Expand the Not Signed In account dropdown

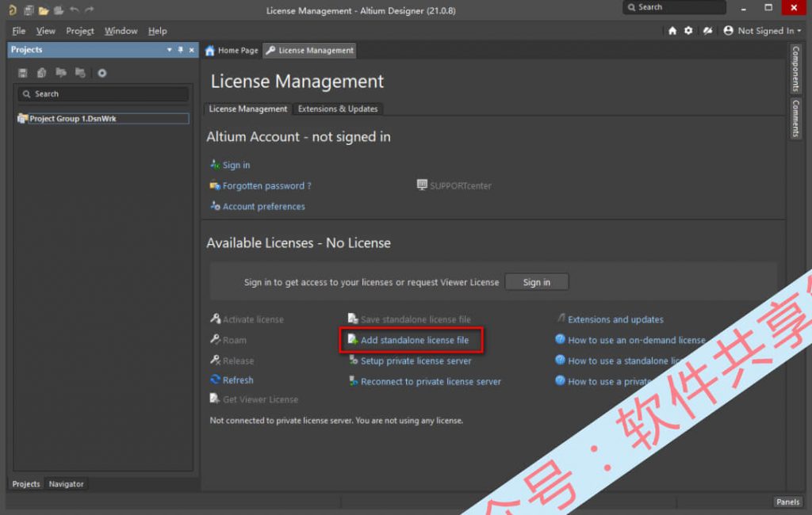(x=762, y=31)
